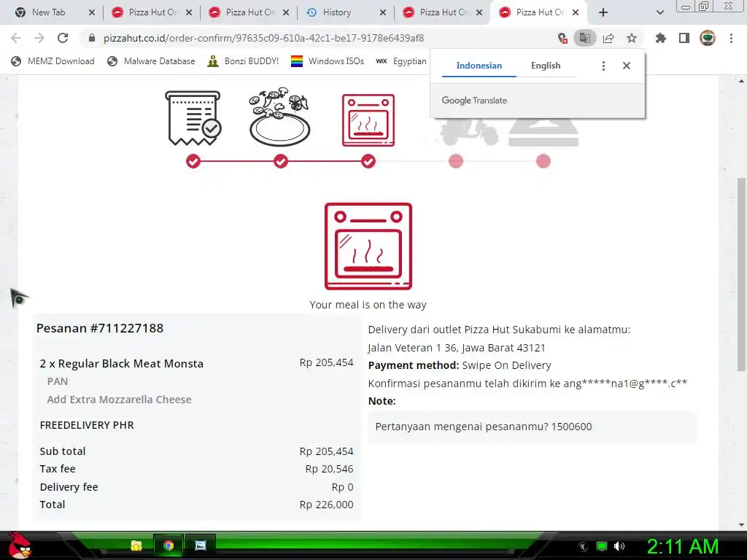Click the Swipe On Delivery payment method
Viewport: 747px width, 560px height.
tap(506, 366)
